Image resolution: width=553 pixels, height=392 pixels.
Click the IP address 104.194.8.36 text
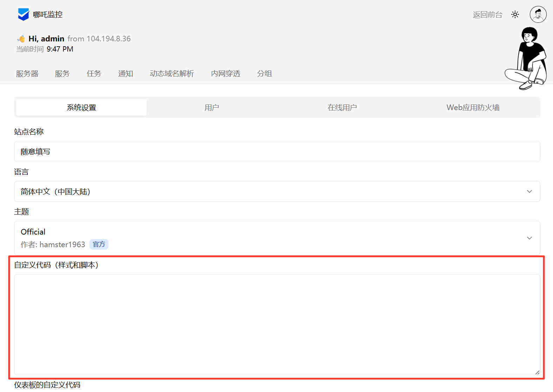[108, 39]
